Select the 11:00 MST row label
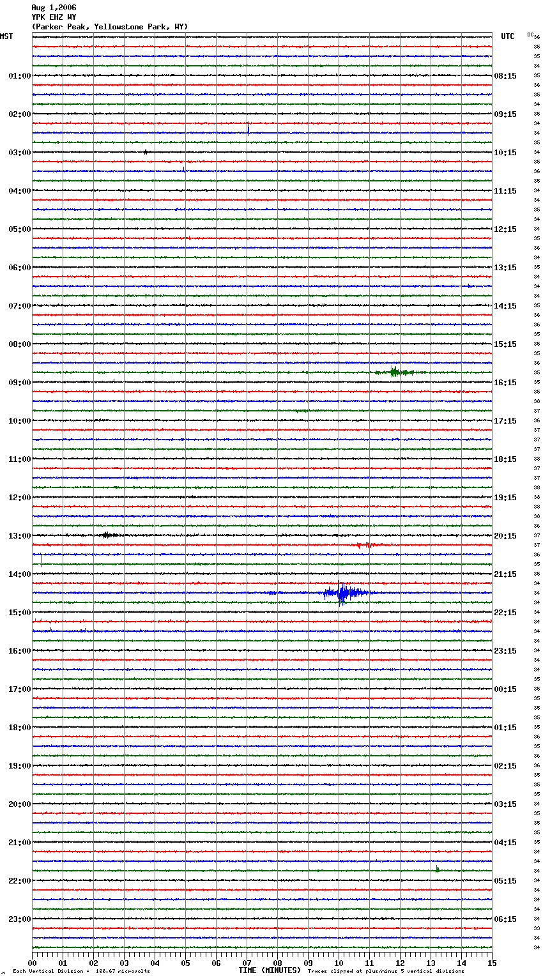 coord(20,459)
